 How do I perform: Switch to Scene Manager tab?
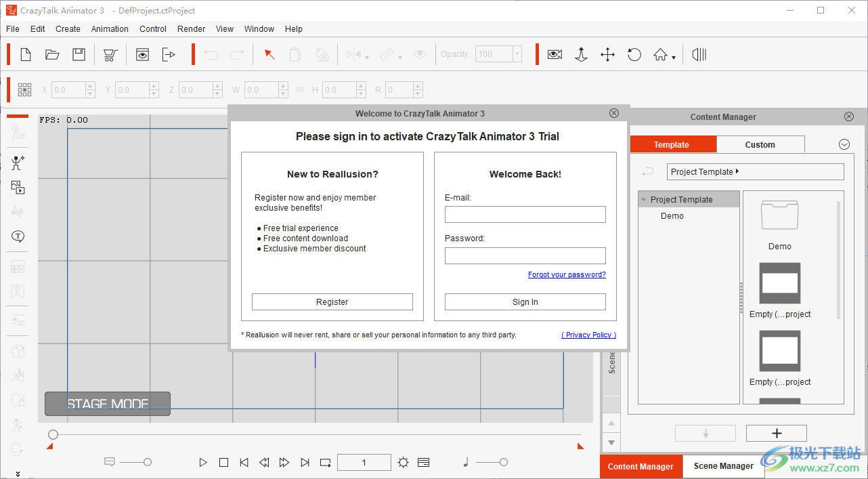(x=724, y=466)
